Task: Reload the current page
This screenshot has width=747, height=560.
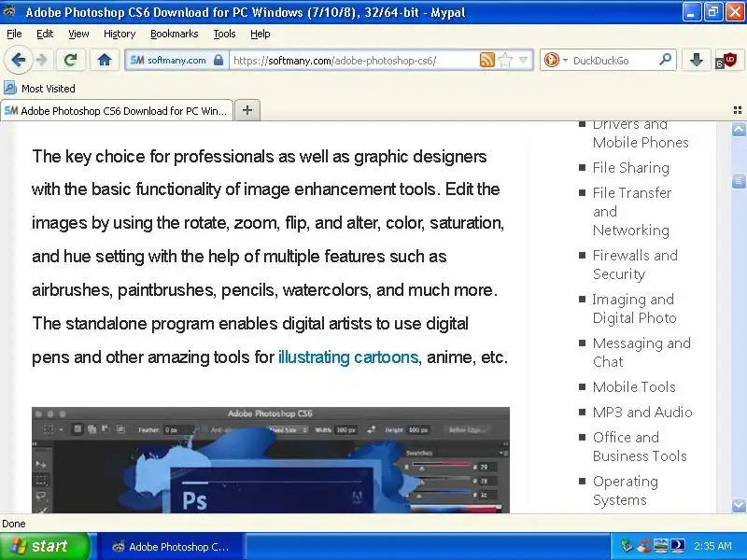Action: [71, 60]
